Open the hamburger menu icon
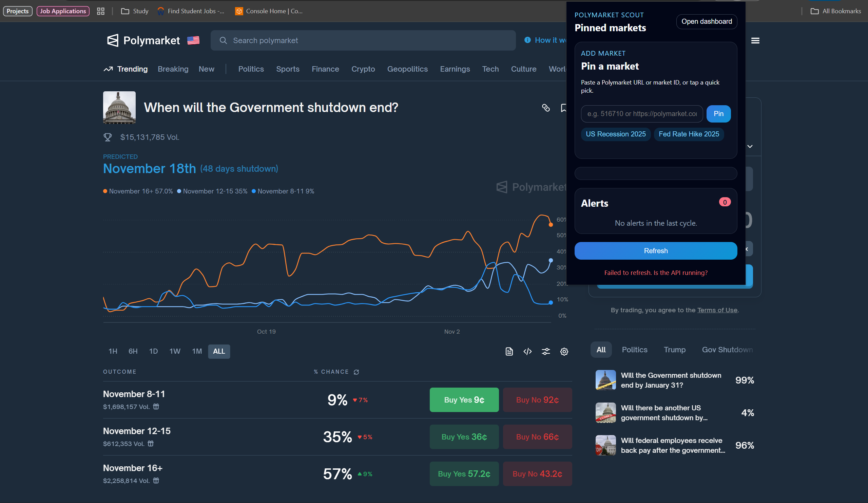 (x=755, y=41)
